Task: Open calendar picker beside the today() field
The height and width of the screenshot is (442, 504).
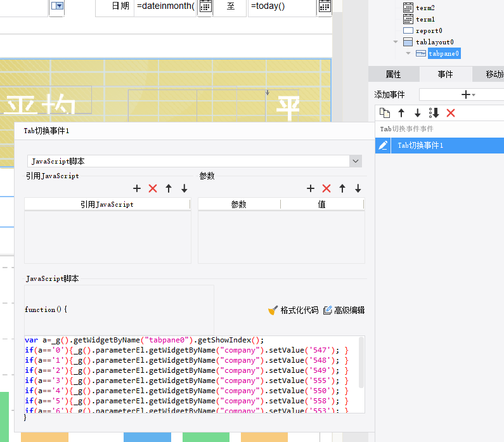Action: coord(325,6)
